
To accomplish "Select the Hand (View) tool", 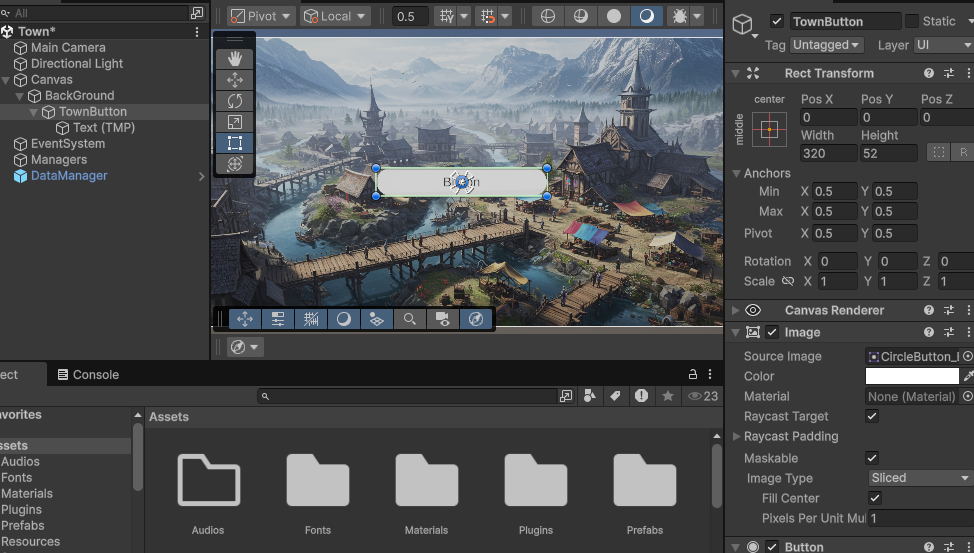I will point(235,59).
